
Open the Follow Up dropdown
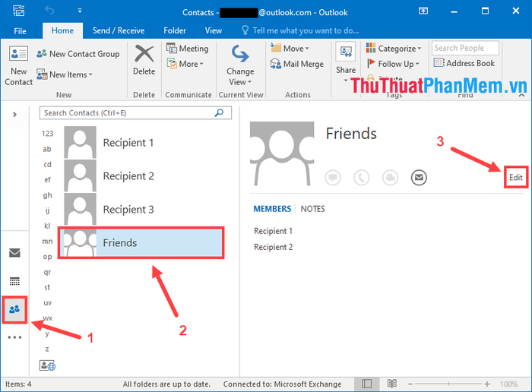393,65
